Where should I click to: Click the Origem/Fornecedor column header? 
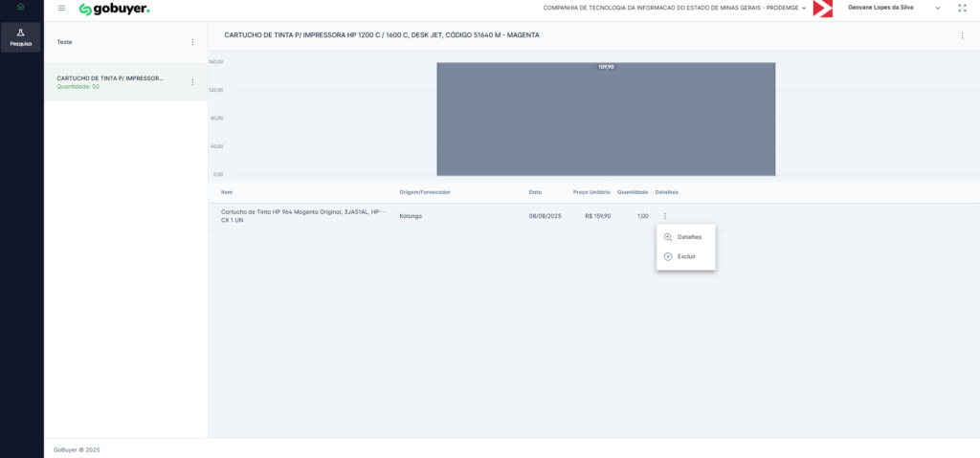click(425, 192)
